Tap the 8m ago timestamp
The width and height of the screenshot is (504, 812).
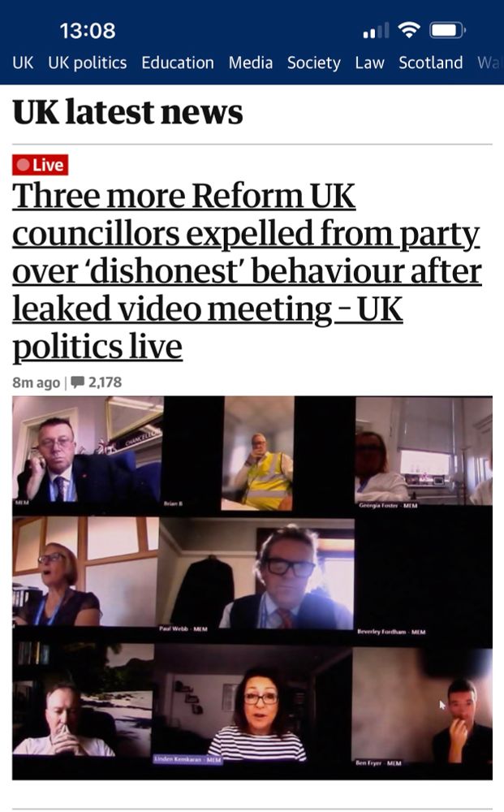37,382
